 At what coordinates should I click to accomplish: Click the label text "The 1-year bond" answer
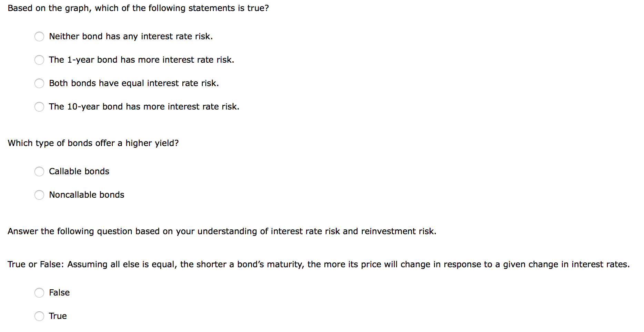coord(141,60)
